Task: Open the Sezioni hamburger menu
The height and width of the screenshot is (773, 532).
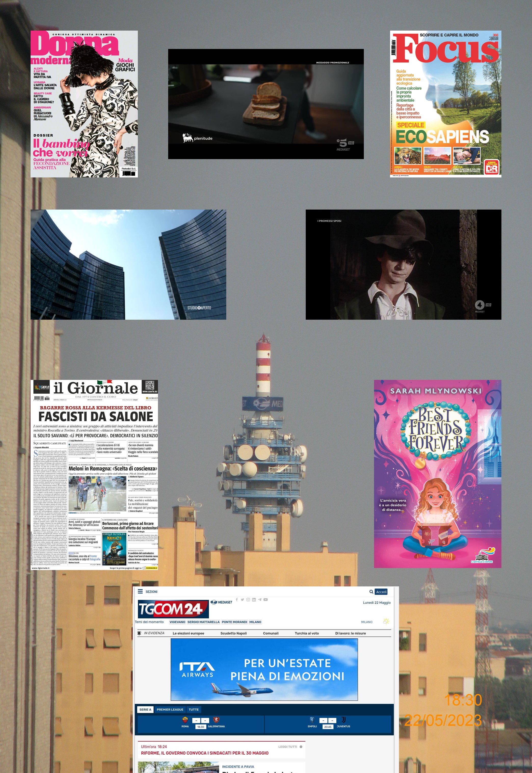Action: click(x=140, y=591)
